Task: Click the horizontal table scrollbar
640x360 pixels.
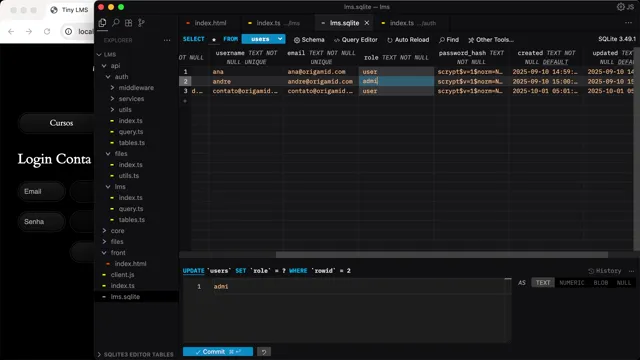Action: point(442,255)
